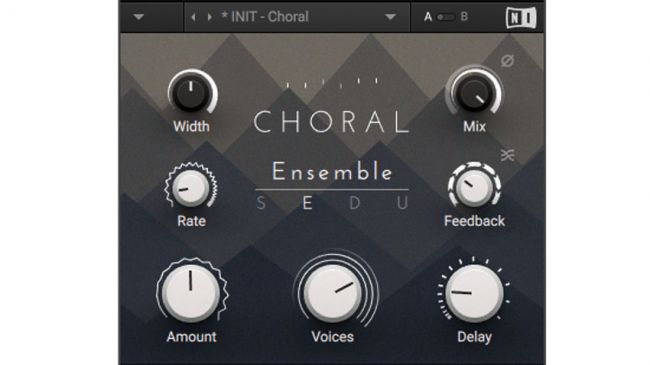650x365 pixels.
Task: Go to the next preset arrow
Action: [x=209, y=17]
